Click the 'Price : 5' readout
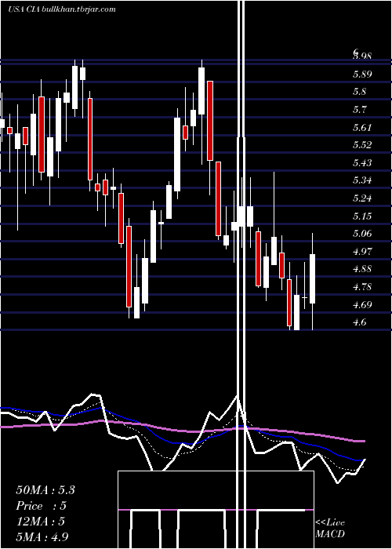The height and width of the screenshot is (549, 392). (41, 506)
